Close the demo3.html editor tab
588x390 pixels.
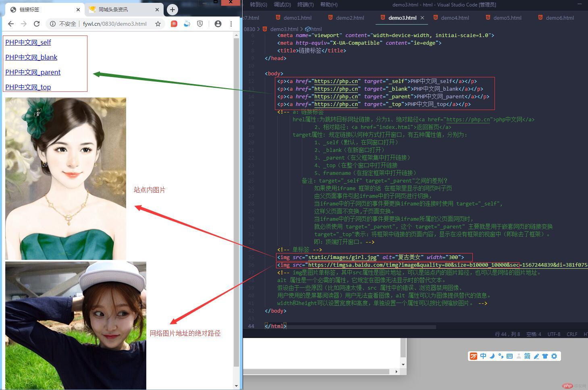(422, 18)
